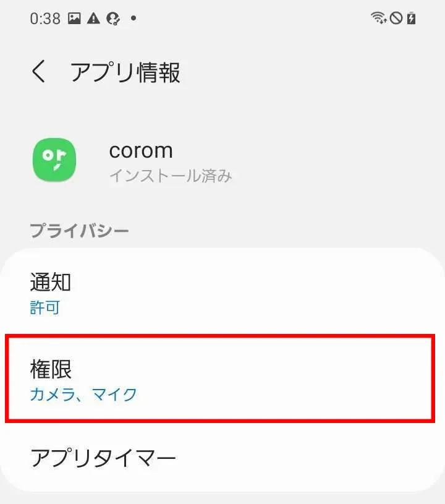Tap the small dot notification indicator

coord(133,19)
